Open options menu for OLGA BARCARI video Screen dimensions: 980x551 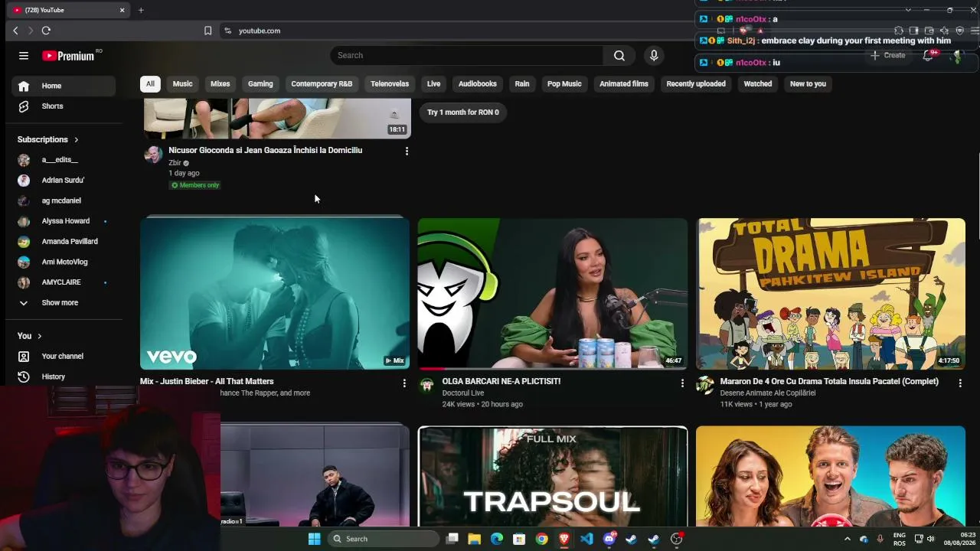point(682,383)
